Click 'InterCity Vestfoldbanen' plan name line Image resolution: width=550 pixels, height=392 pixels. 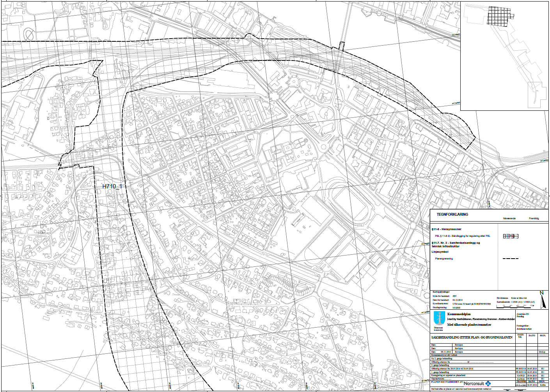point(481,319)
